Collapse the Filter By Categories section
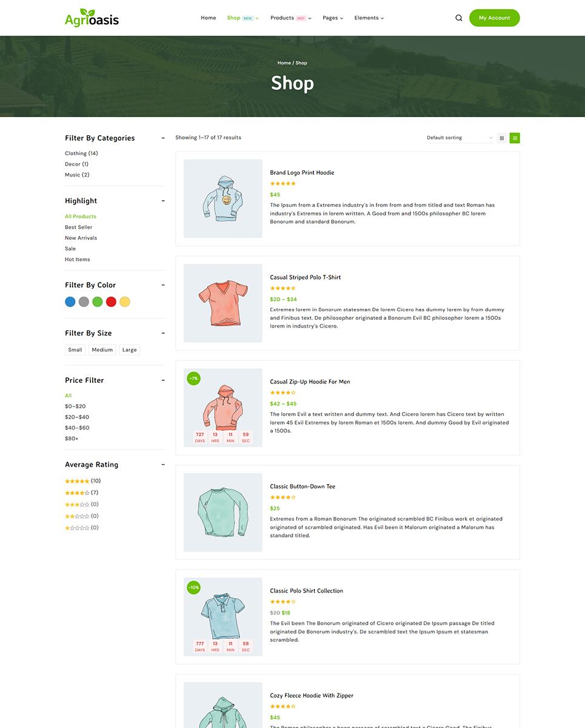Screen dimensions: 585x728 (x=163, y=138)
